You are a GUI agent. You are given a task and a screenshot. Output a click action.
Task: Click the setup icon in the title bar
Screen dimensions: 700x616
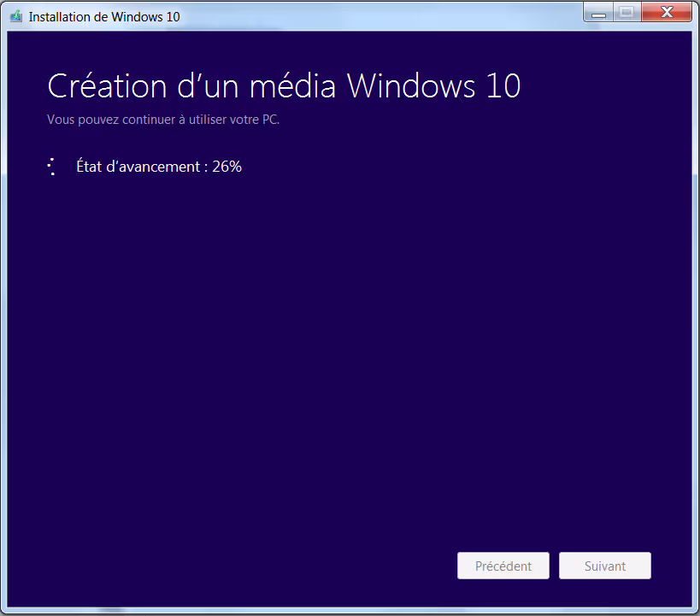pyautogui.click(x=15, y=16)
